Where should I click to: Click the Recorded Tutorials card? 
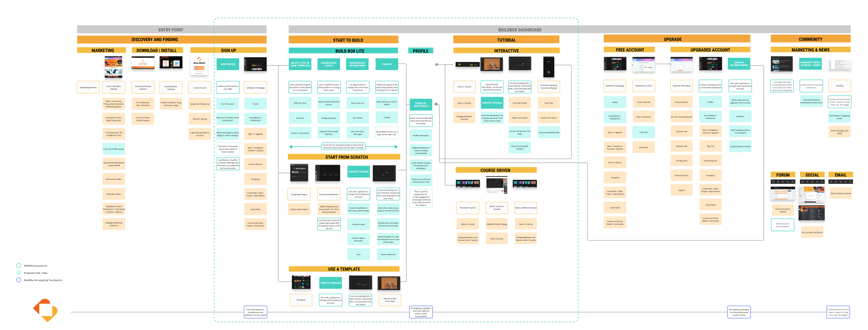[468, 207]
